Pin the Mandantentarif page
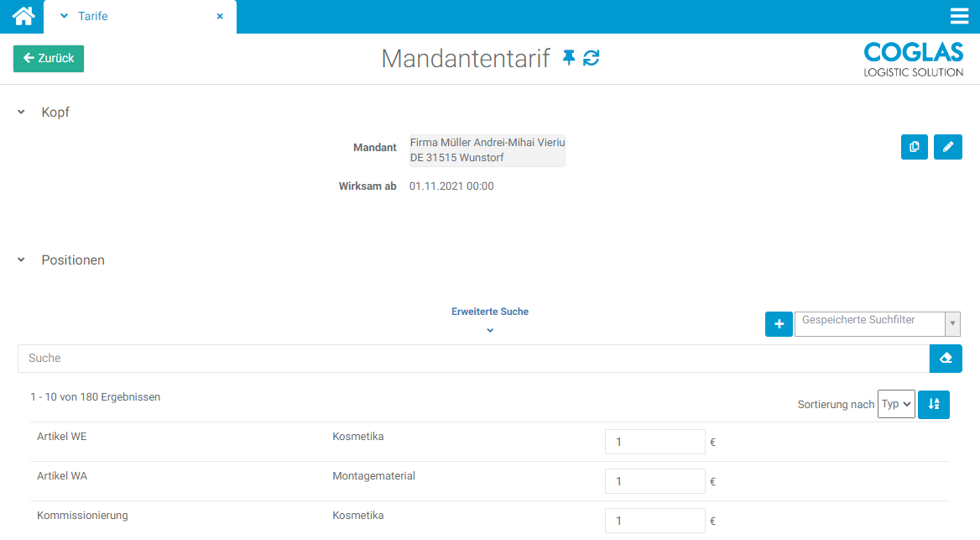 tap(569, 58)
